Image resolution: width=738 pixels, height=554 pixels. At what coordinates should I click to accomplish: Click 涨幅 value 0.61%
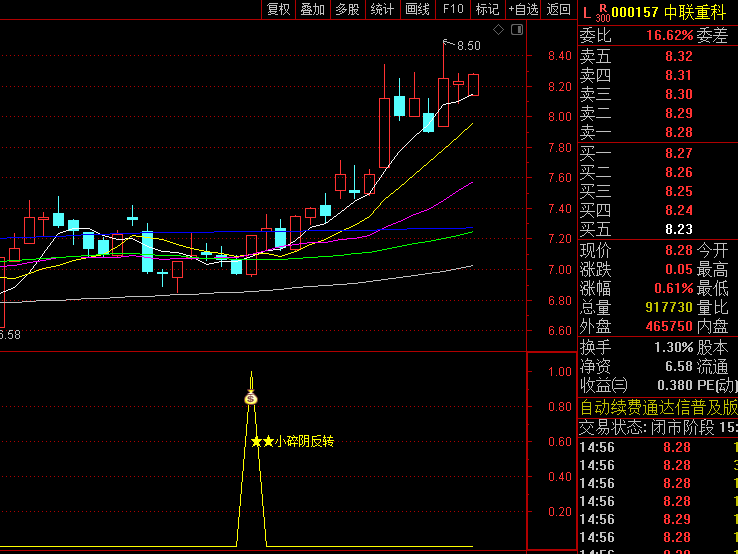(x=674, y=288)
